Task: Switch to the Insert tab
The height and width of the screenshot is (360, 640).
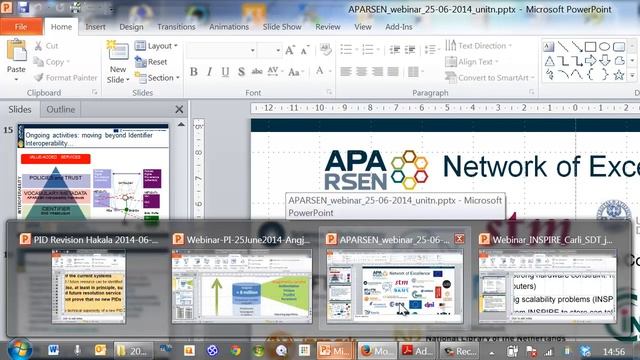Action: [95, 27]
